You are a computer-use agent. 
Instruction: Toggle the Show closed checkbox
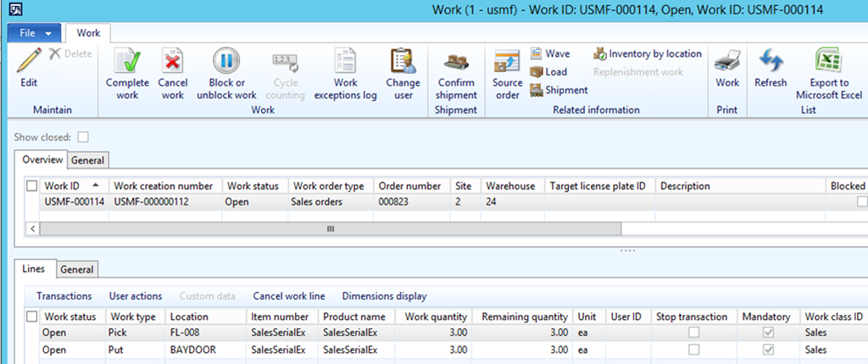pos(83,137)
